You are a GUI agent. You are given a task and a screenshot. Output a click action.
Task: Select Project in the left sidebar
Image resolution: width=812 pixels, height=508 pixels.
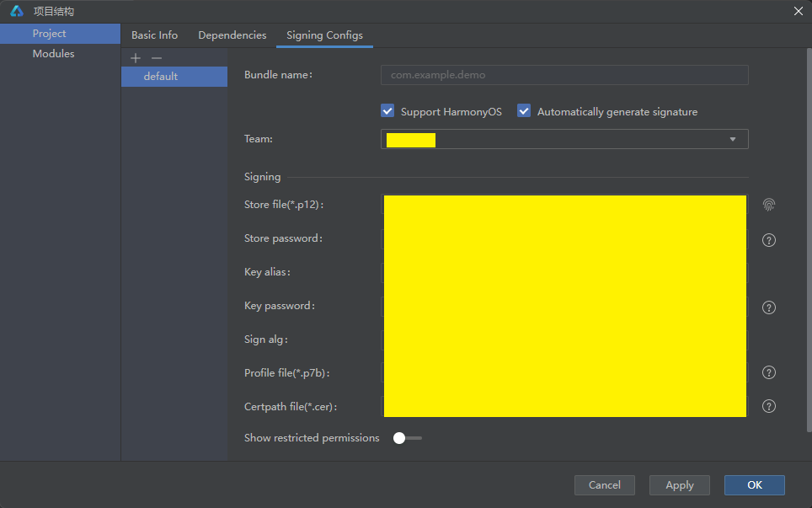point(60,34)
